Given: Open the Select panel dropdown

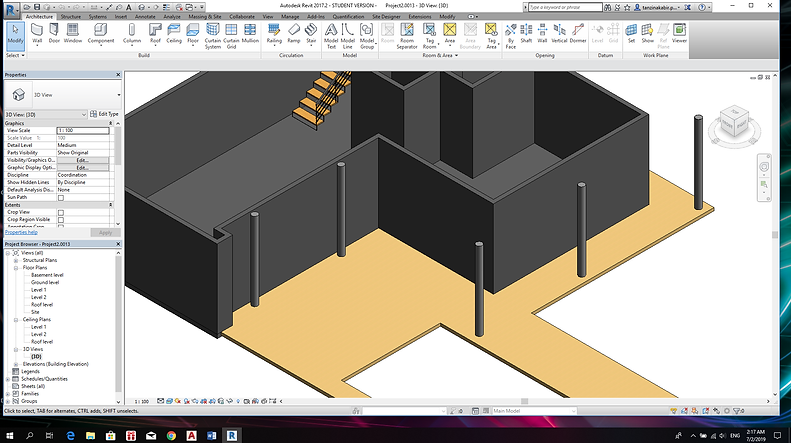Looking at the screenshot, I should (x=15, y=56).
